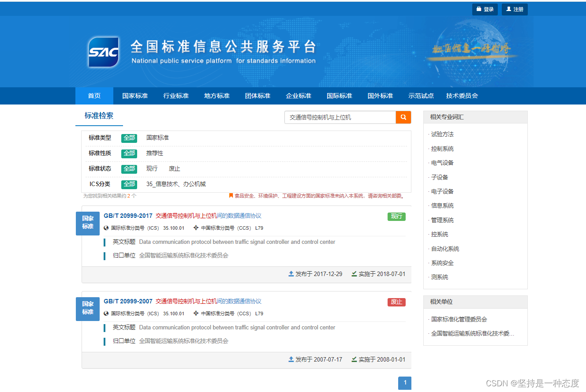The height and width of the screenshot is (392, 586).
Task: Open the 地方标准 navigation tab
Action: point(217,96)
